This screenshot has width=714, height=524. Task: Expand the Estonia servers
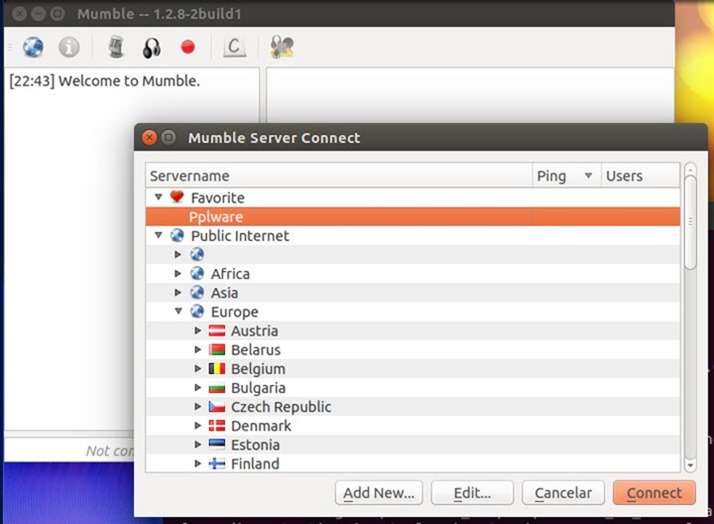[x=198, y=444]
